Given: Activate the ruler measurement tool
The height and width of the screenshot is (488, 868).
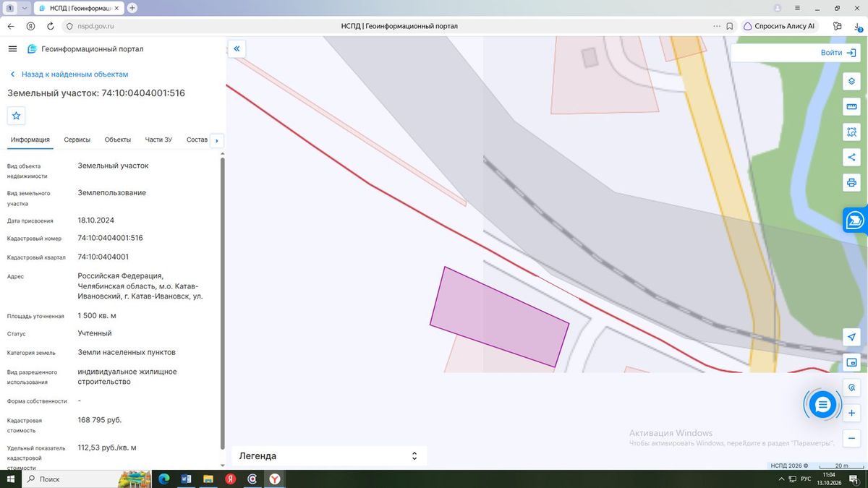Looking at the screenshot, I should 851,107.
